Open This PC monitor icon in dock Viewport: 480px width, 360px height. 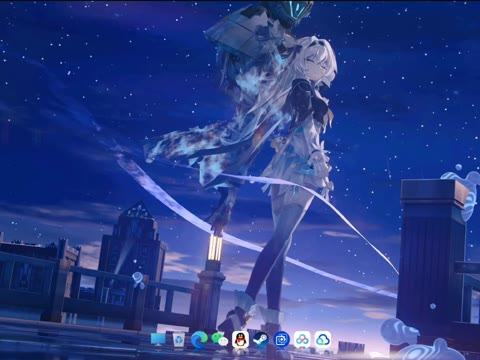pos(158,339)
